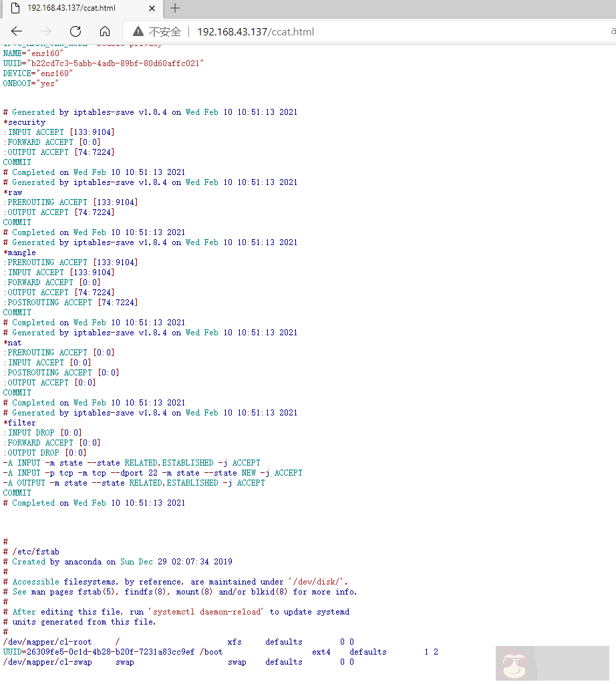Open a new browser tab
The image size is (616, 684).
pos(175,8)
